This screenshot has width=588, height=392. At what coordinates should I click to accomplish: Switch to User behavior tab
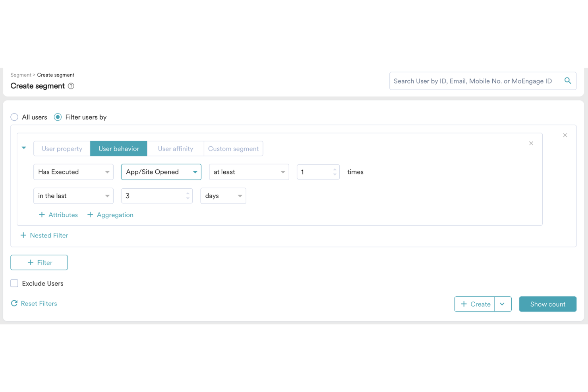pyautogui.click(x=119, y=149)
